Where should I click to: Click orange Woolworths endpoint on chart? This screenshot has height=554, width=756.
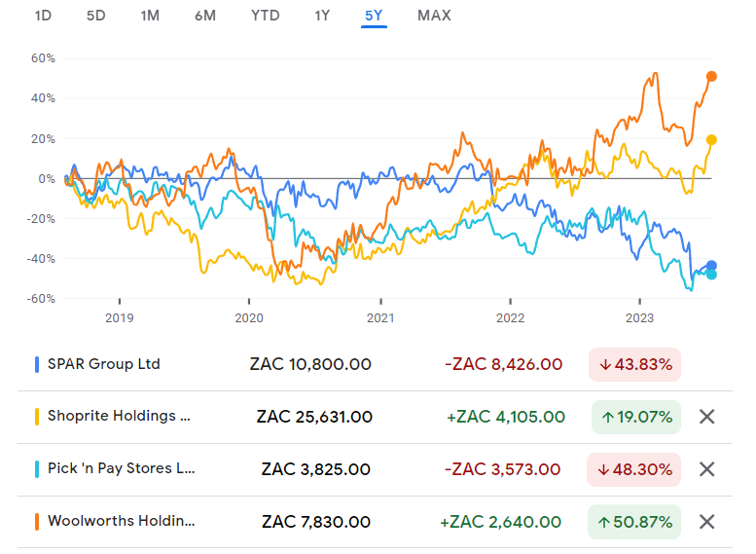(x=711, y=76)
